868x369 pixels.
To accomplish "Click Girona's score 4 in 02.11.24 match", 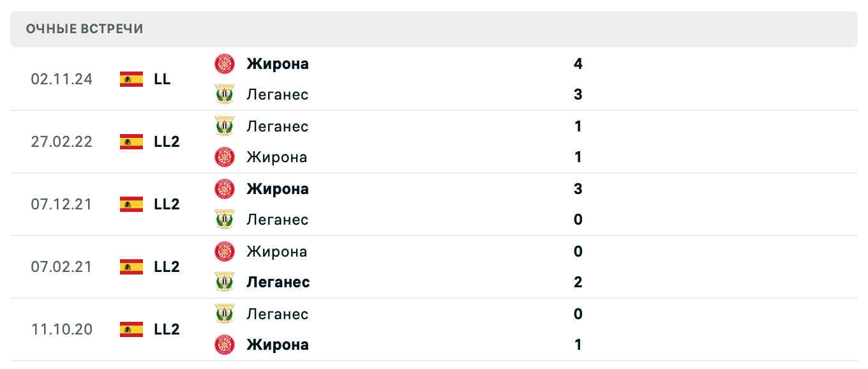I will 578,64.
